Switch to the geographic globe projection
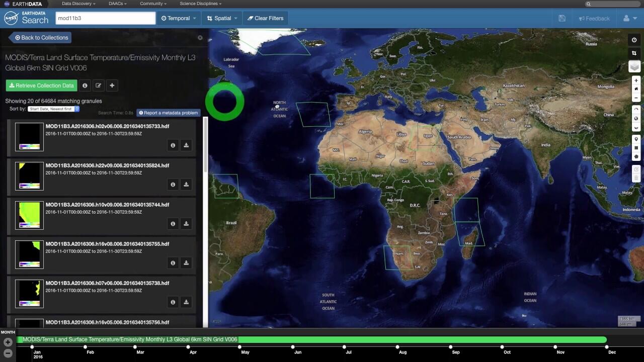The image size is (644, 362). (x=636, y=119)
